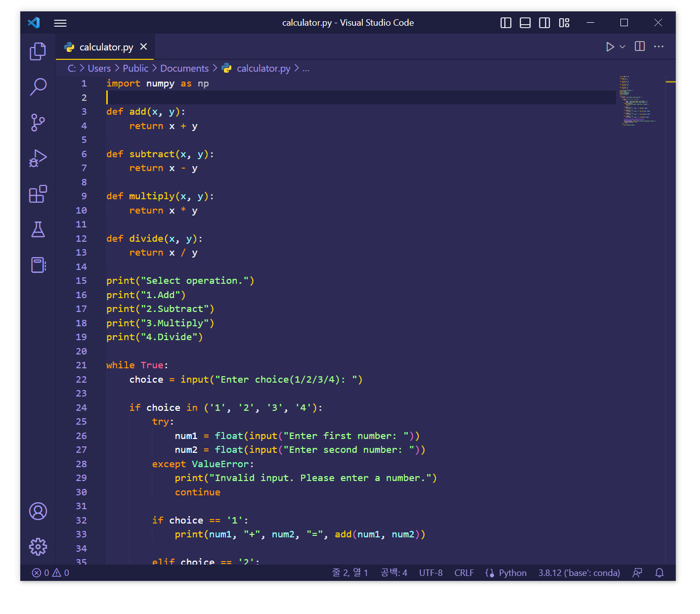
Task: Expand the run options dropdown arrow
Action: (622, 46)
